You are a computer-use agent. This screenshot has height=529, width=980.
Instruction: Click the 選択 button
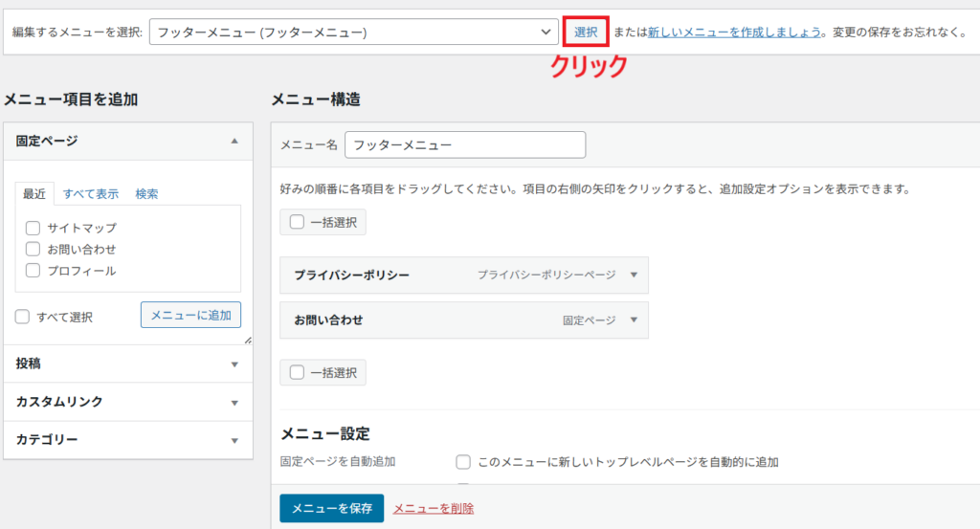pyautogui.click(x=586, y=32)
